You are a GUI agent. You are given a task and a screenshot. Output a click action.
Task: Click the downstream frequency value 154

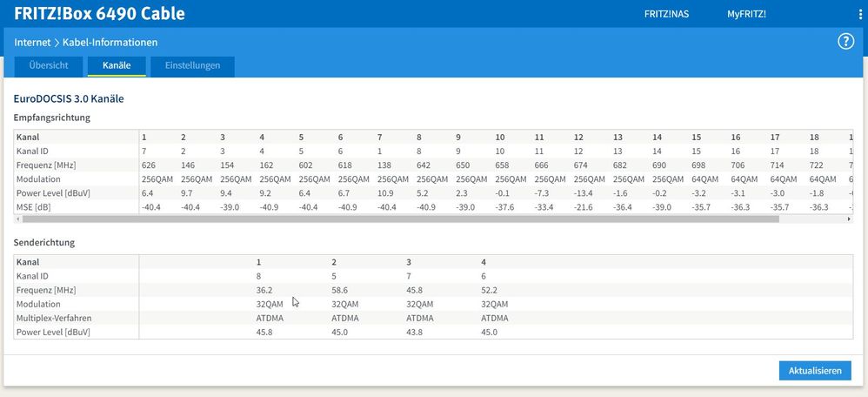pos(226,165)
